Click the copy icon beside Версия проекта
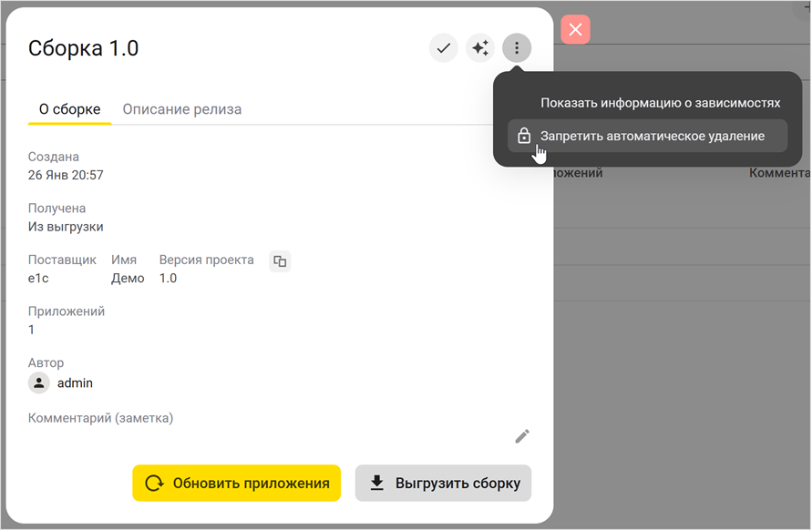The image size is (812, 530). pos(280,261)
